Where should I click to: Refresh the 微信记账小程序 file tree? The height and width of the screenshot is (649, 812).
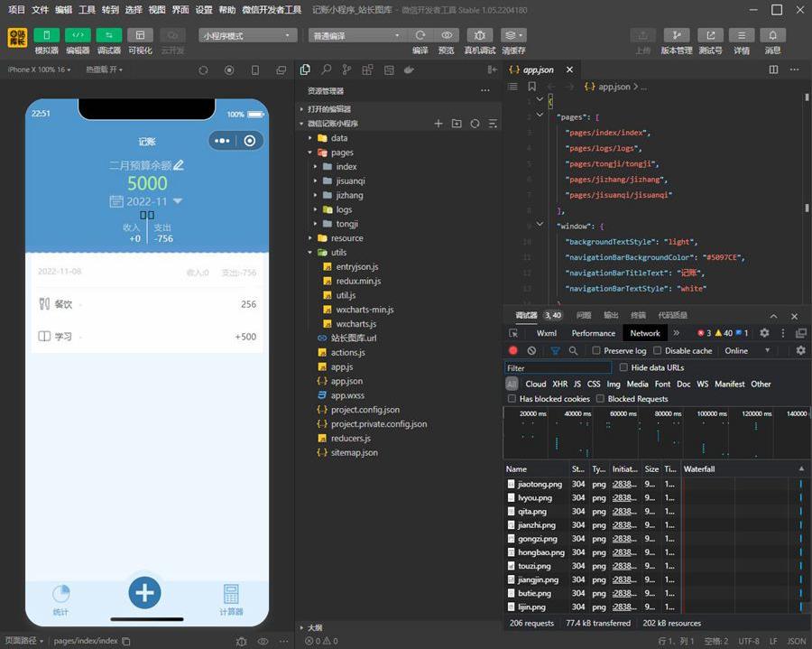click(x=475, y=124)
